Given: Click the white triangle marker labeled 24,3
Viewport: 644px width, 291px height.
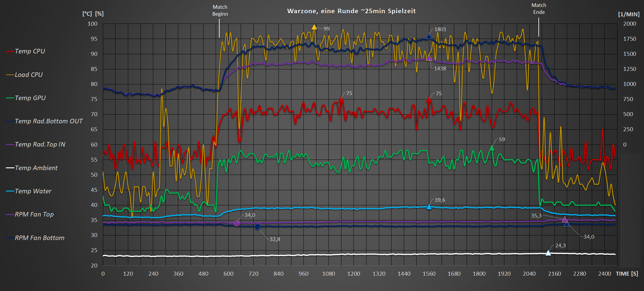Looking at the screenshot, I should pyautogui.click(x=548, y=253).
